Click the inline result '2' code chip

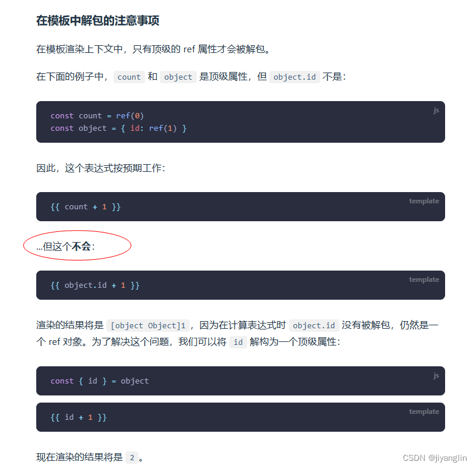coord(132,457)
